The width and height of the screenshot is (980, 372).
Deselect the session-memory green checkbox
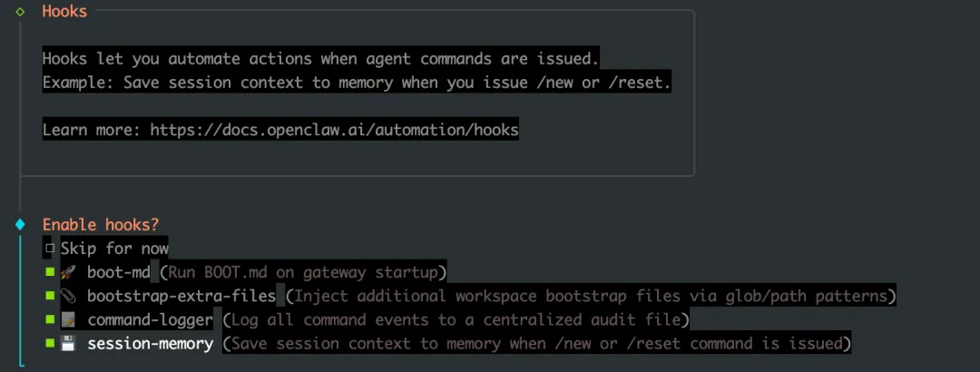tap(49, 343)
